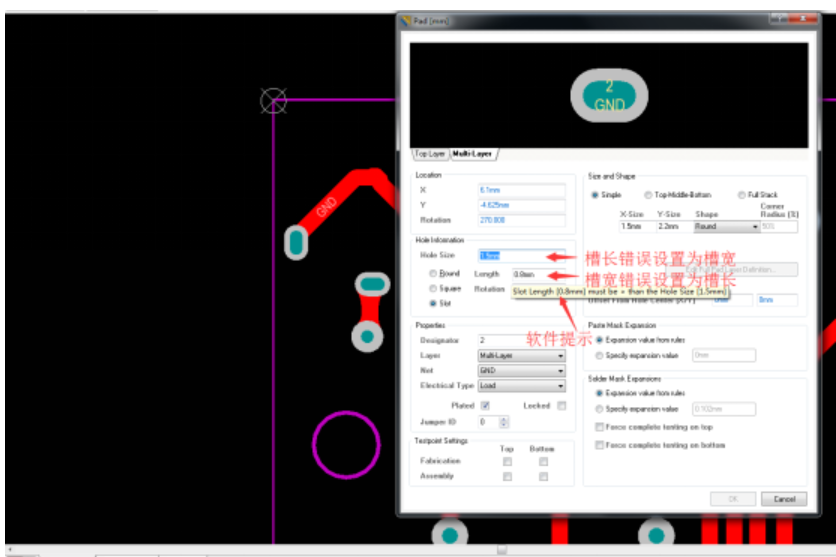
Task: Open the Layer dropdown showing Multi-Layer
Action: pos(521,356)
